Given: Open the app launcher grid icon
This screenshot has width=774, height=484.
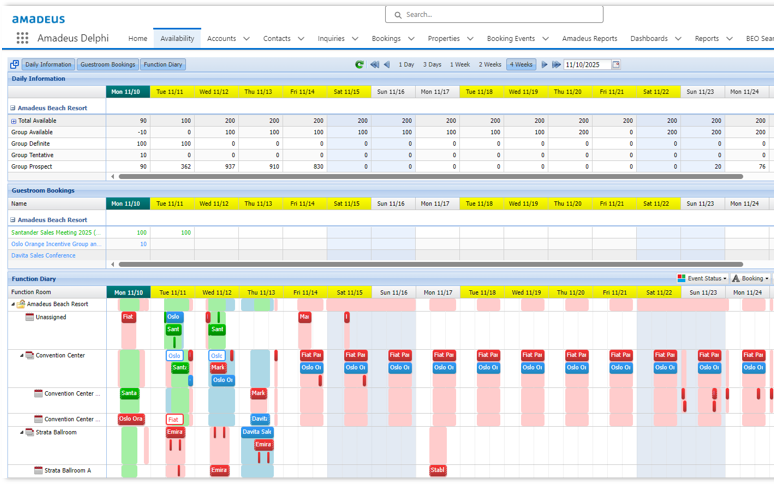Looking at the screenshot, I should pyautogui.click(x=22, y=38).
